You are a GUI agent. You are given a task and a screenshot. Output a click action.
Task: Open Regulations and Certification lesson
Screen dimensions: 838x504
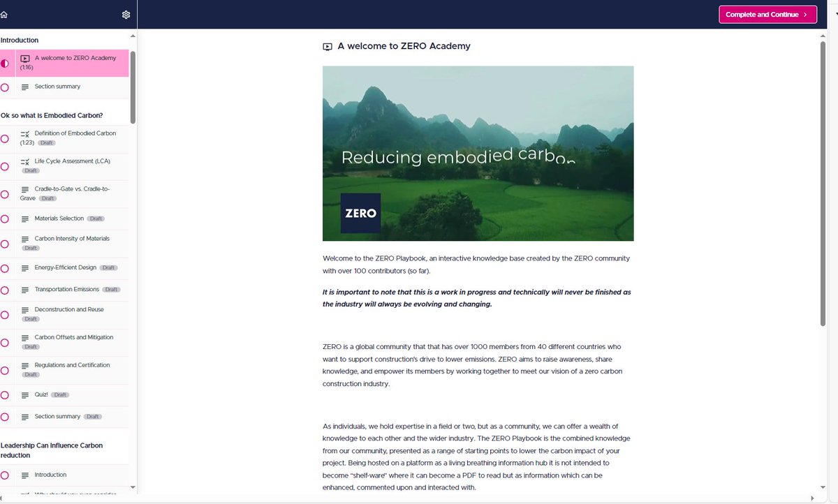pyautogui.click(x=64, y=371)
